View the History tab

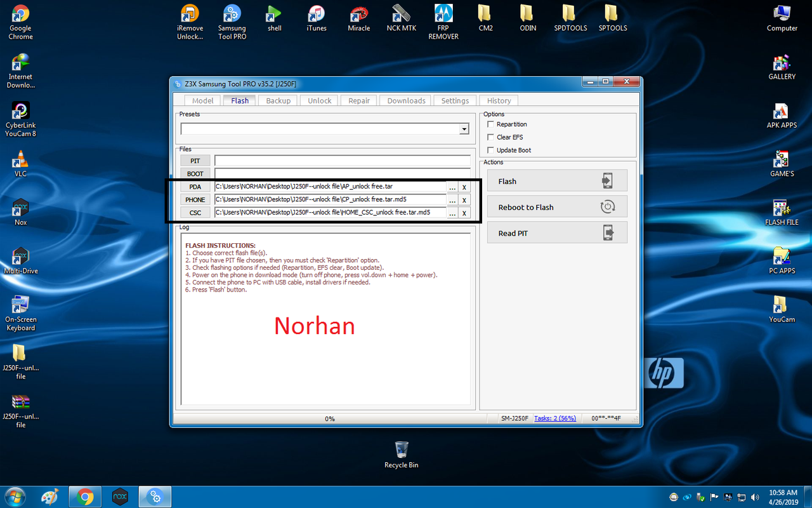(499, 100)
